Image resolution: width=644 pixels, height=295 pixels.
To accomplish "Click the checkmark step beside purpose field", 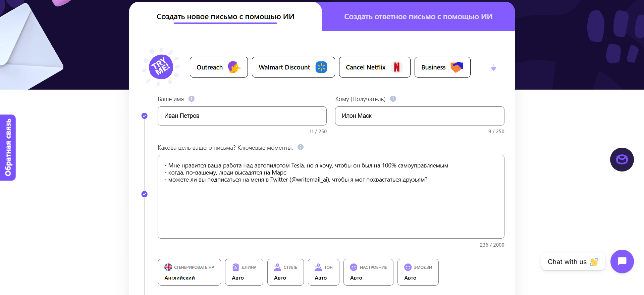I will tap(145, 194).
